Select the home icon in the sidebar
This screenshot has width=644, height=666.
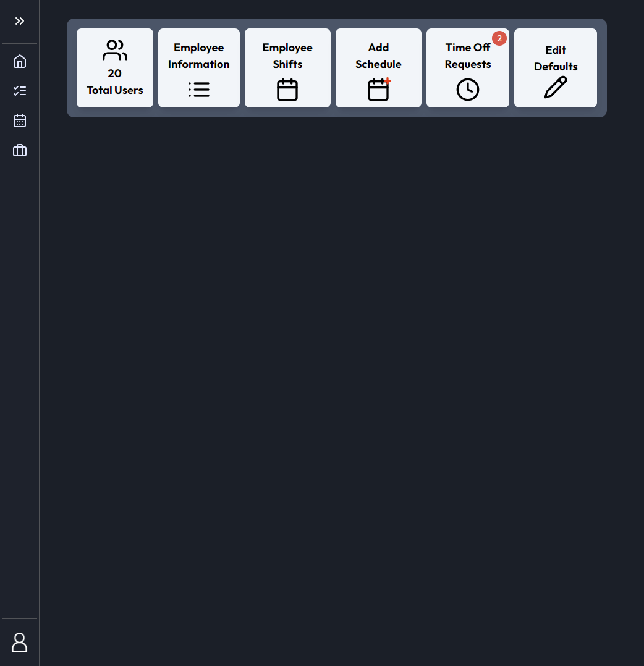19,61
